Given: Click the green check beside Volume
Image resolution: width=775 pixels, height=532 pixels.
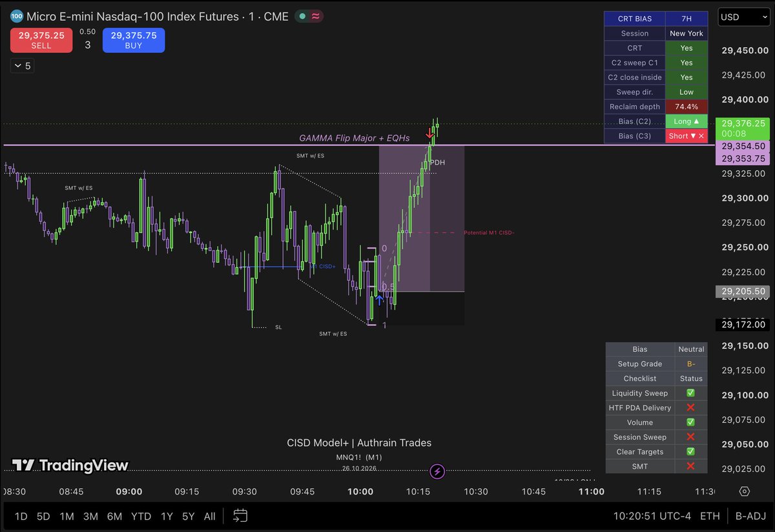Looking at the screenshot, I should (x=690, y=423).
